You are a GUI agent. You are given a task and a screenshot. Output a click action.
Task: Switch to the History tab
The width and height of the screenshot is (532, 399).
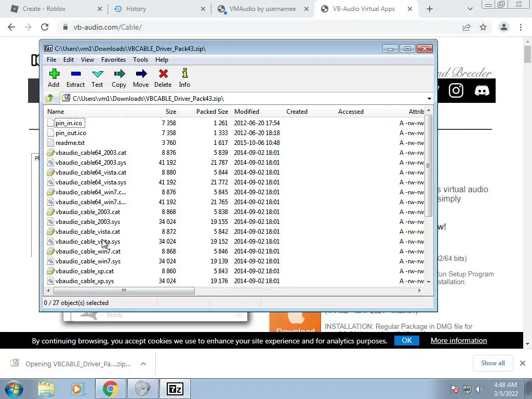point(159,9)
